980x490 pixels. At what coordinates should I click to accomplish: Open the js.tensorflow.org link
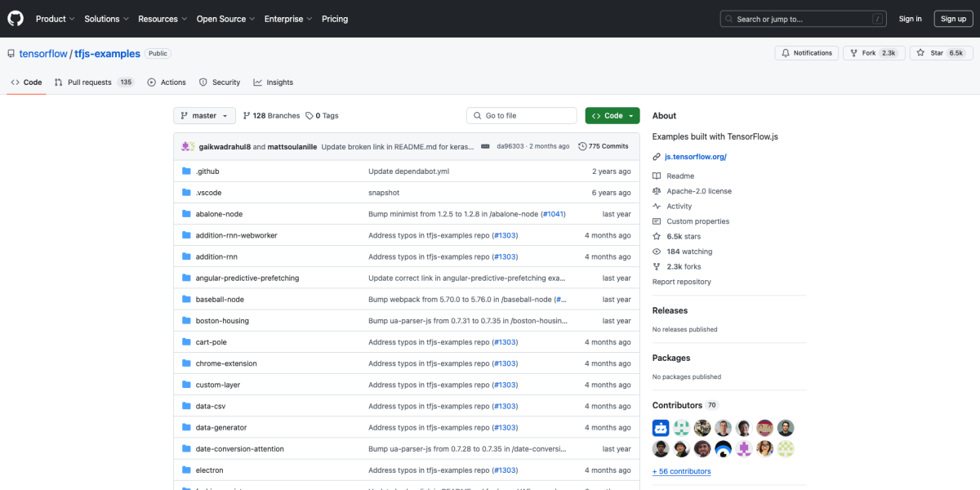tap(695, 157)
